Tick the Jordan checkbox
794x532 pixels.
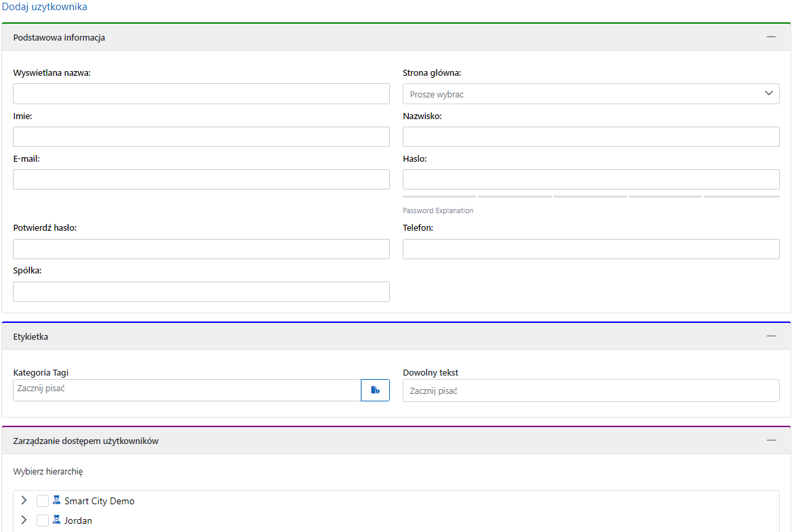(x=43, y=520)
